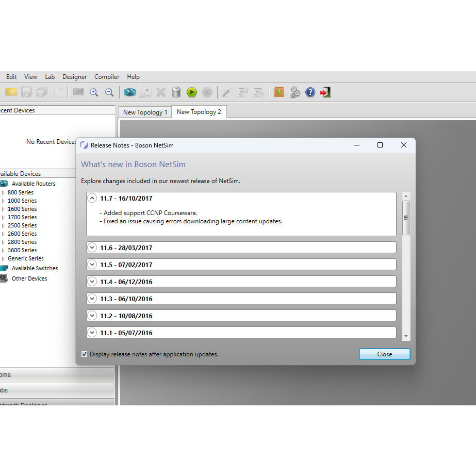Image resolution: width=476 pixels, height=476 pixels.
Task: Click the zoom out magnifier icon
Action: (x=109, y=92)
